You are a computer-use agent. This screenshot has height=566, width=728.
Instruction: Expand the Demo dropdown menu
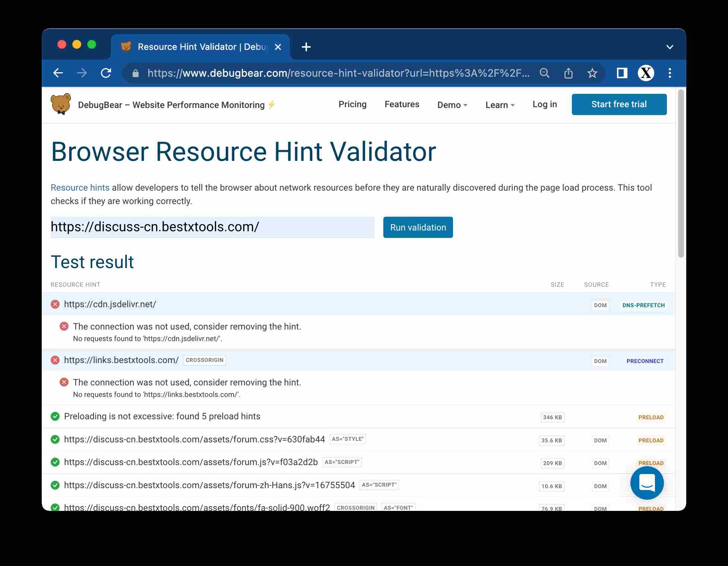point(452,105)
